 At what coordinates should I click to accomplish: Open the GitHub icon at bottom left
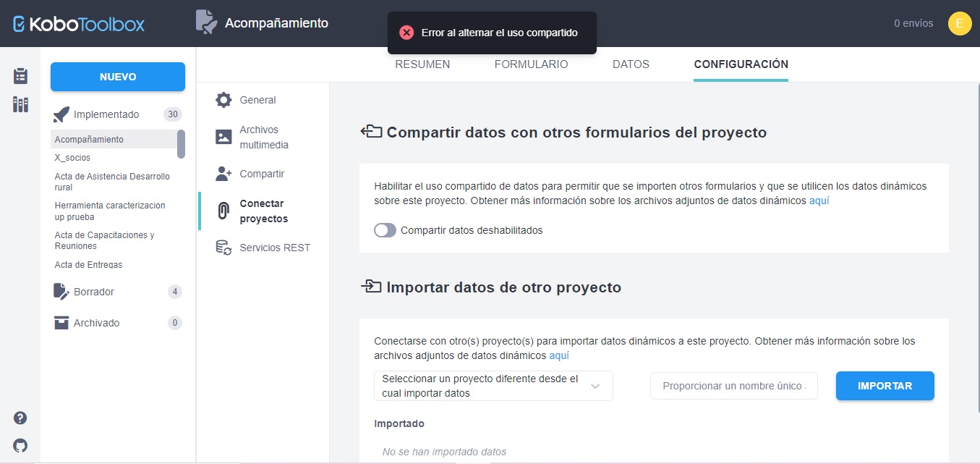pos(20,444)
